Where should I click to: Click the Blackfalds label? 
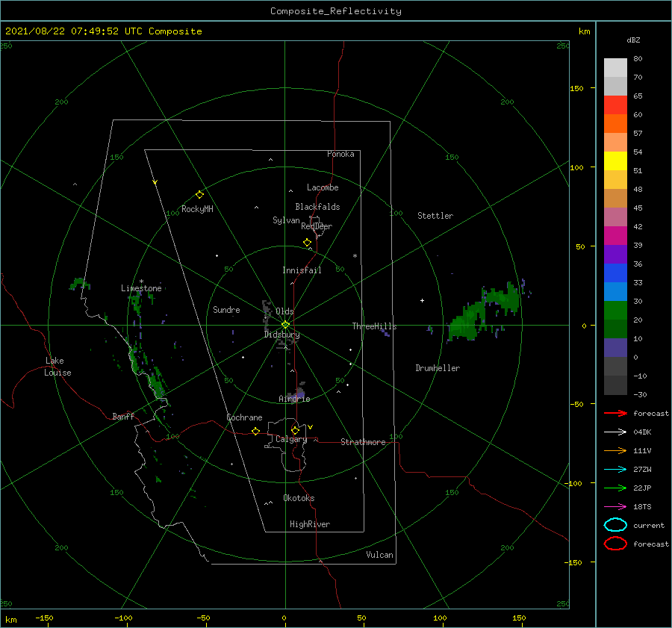[317, 207]
